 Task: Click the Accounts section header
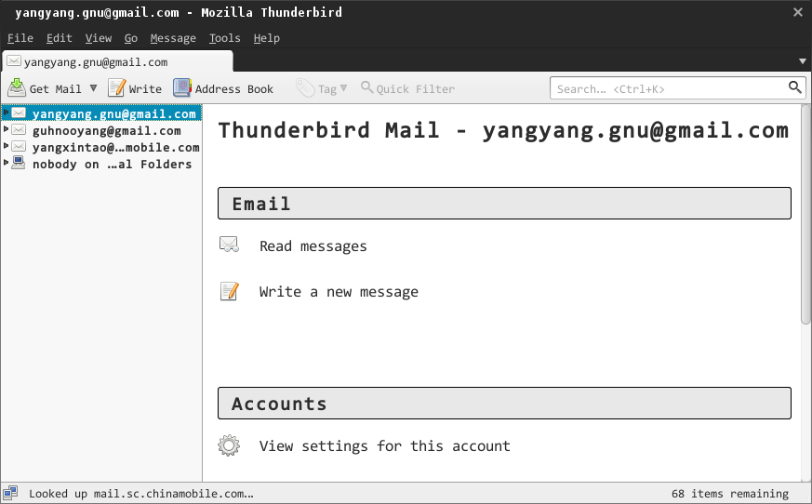(504, 403)
